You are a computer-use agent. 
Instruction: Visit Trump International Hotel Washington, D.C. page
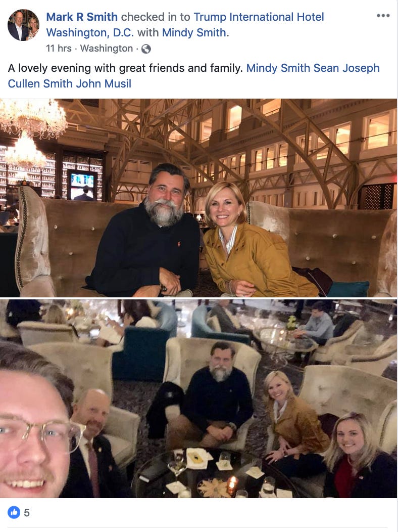tap(185, 24)
